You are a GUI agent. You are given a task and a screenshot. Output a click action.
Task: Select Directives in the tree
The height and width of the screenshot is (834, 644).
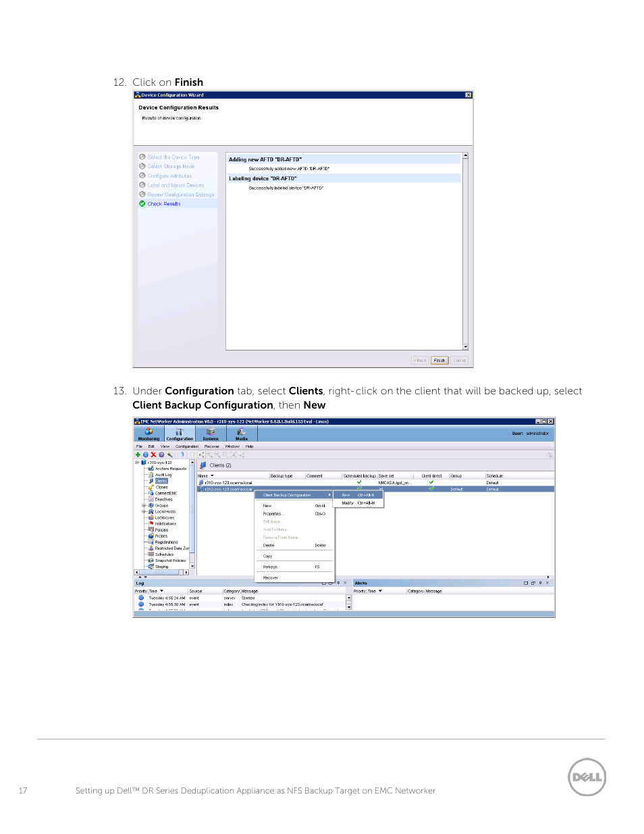tap(164, 499)
